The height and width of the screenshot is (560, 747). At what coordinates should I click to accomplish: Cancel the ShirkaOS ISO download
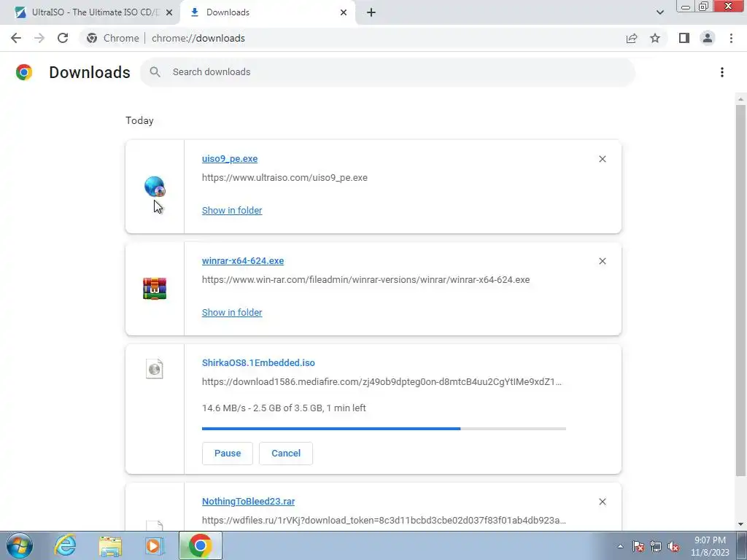pos(286,454)
